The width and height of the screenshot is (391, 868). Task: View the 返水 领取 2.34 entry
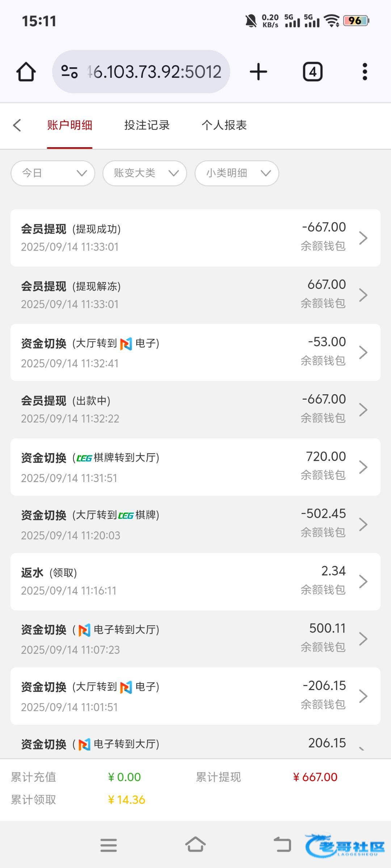(195, 581)
